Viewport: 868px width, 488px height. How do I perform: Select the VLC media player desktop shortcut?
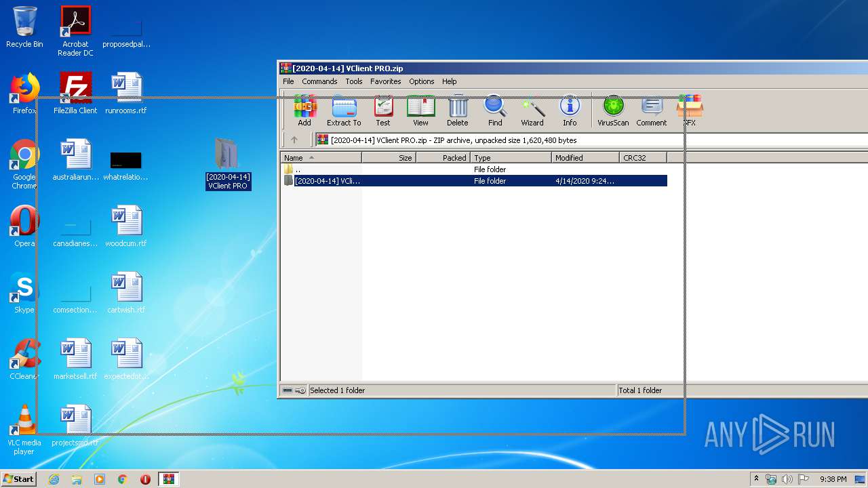point(24,430)
